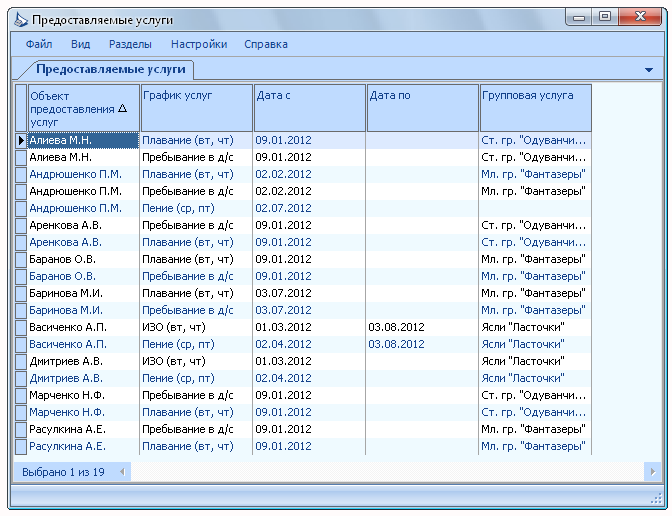The width and height of the screenshot is (672, 516).
Task: Tick row selector for Алиева М.Н. Пребывание row
Action: [x=21, y=158]
